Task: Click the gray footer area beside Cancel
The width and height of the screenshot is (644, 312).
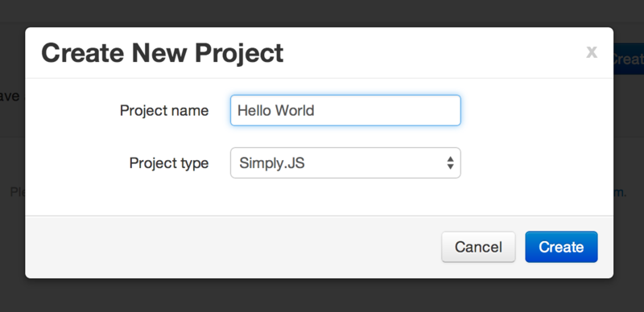Action: point(230,247)
